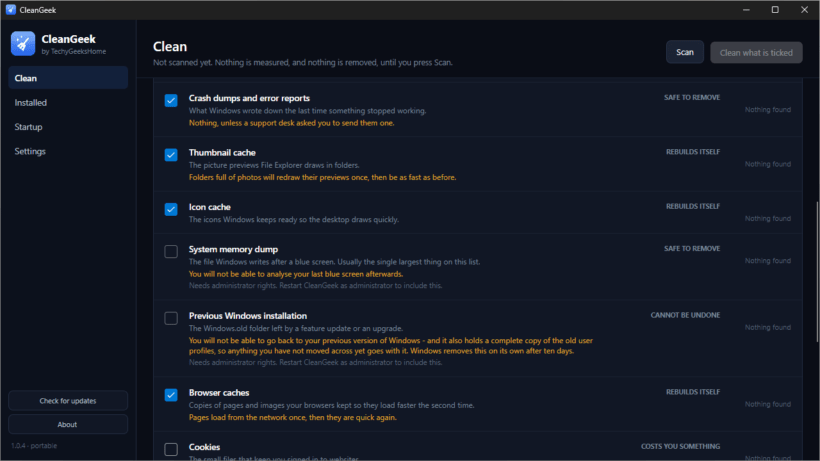This screenshot has height=461, width=820.
Task: Tick the System memory dump checkbox
Action: [x=171, y=251]
